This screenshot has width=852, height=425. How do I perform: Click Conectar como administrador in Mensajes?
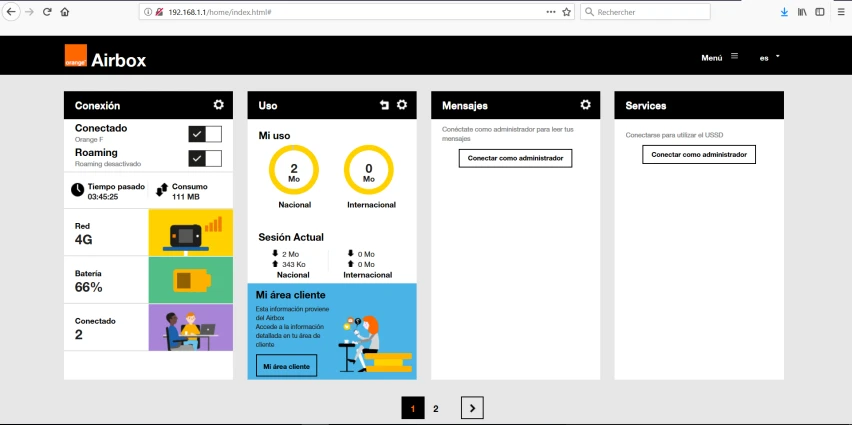[x=515, y=158]
